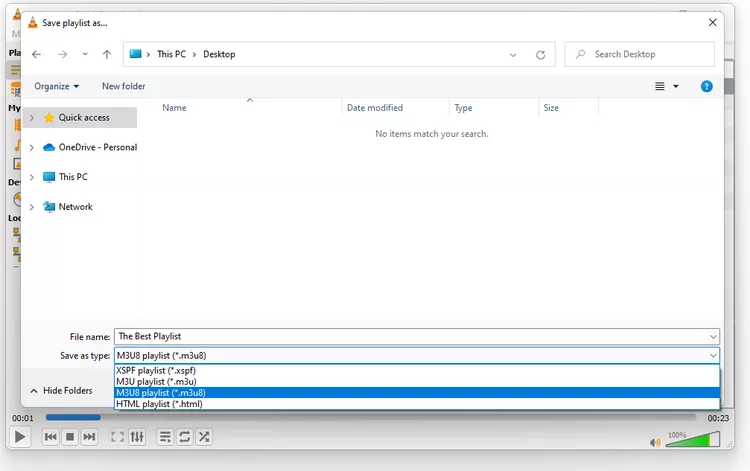Toggle shuffle random playback
This screenshot has height=471, width=750.
[x=204, y=437]
